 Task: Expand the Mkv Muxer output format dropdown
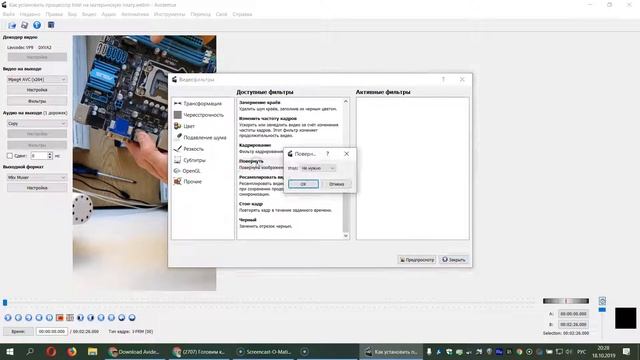(37, 178)
